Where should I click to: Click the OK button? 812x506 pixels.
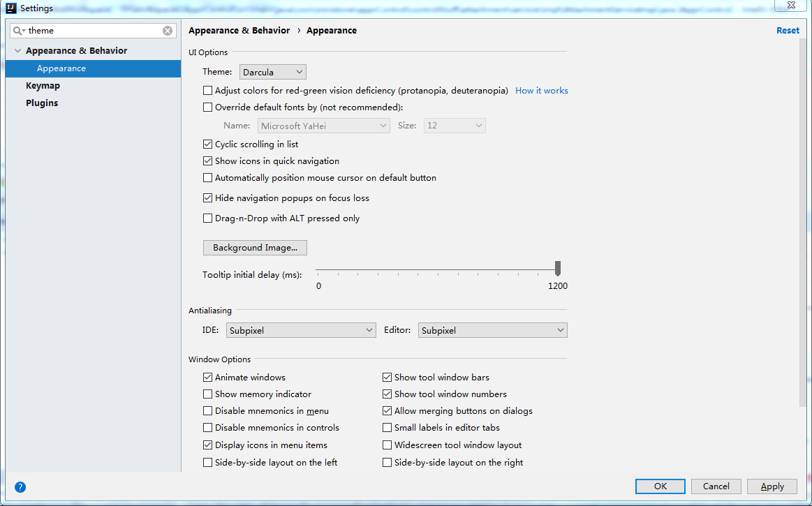coord(660,486)
